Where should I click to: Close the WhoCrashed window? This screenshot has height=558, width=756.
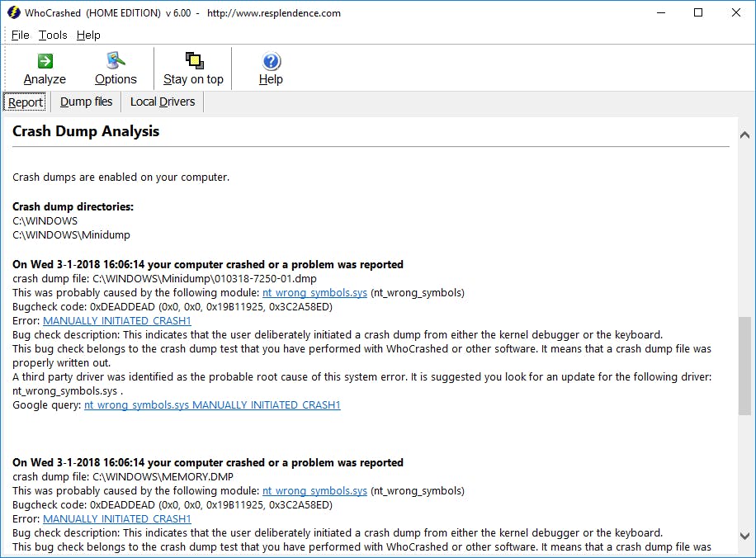pos(735,13)
